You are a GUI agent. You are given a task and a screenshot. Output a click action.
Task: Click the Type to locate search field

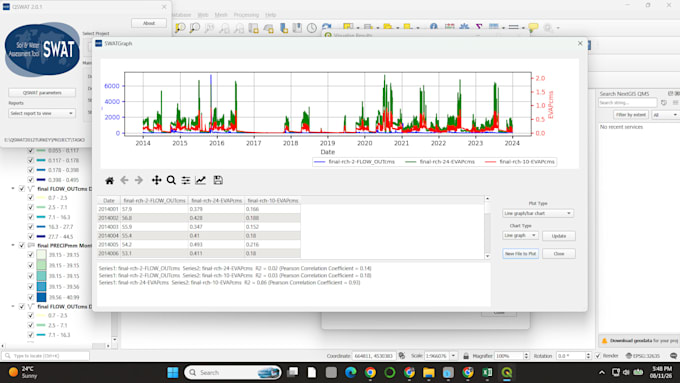45,356
